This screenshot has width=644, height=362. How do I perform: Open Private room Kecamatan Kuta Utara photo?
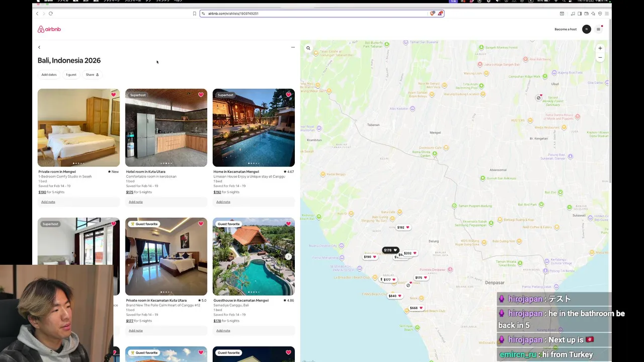[166, 256]
